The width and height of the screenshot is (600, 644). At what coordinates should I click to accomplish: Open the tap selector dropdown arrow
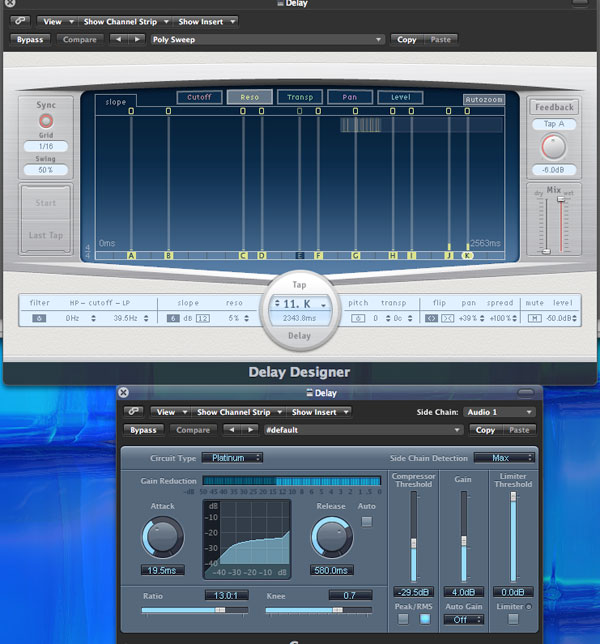(324, 305)
